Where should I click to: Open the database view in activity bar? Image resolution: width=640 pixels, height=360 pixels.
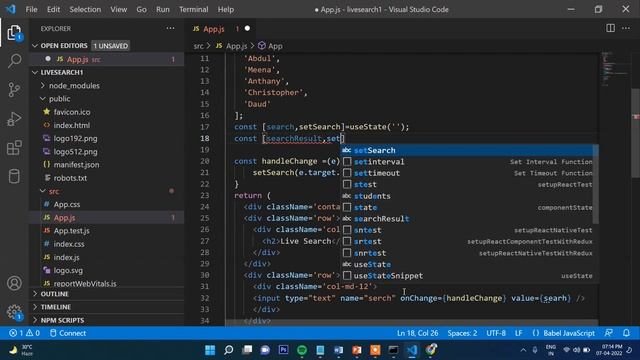click(14, 176)
